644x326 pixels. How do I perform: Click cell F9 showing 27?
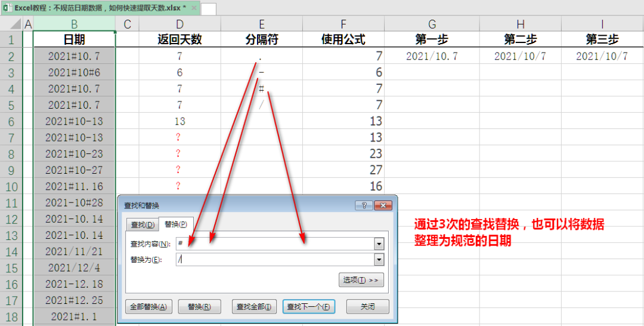(x=343, y=170)
